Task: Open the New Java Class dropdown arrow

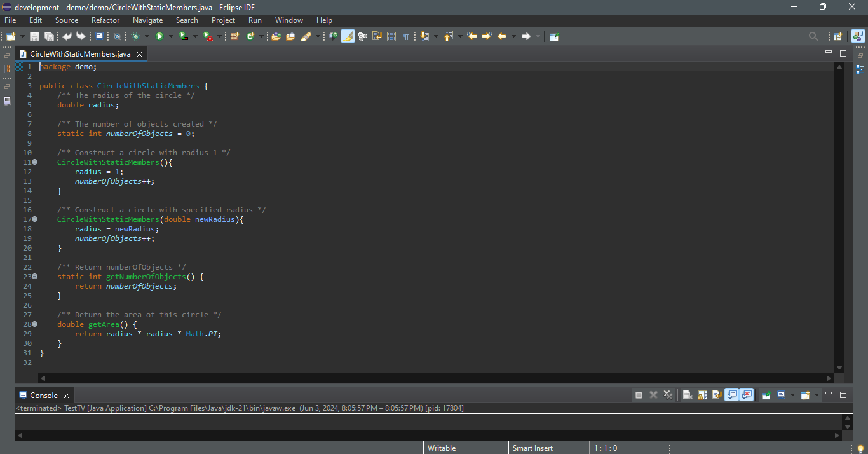Action: [261, 36]
